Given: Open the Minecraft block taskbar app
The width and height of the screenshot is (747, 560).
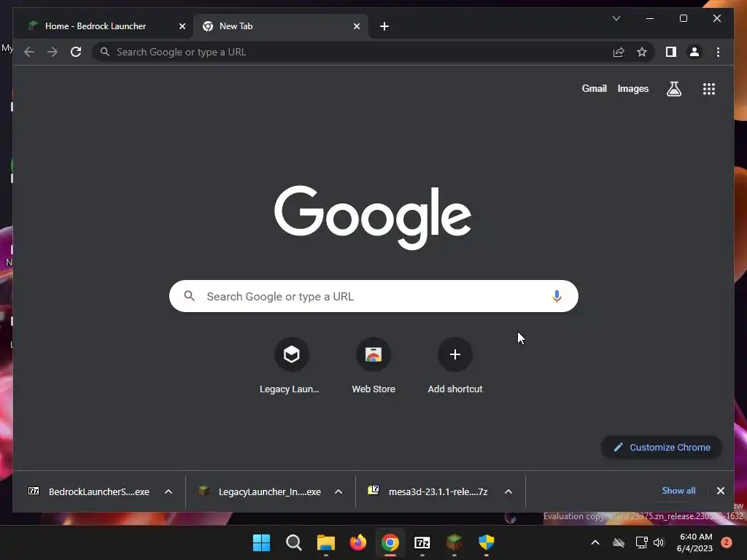Looking at the screenshot, I should click(x=454, y=542).
